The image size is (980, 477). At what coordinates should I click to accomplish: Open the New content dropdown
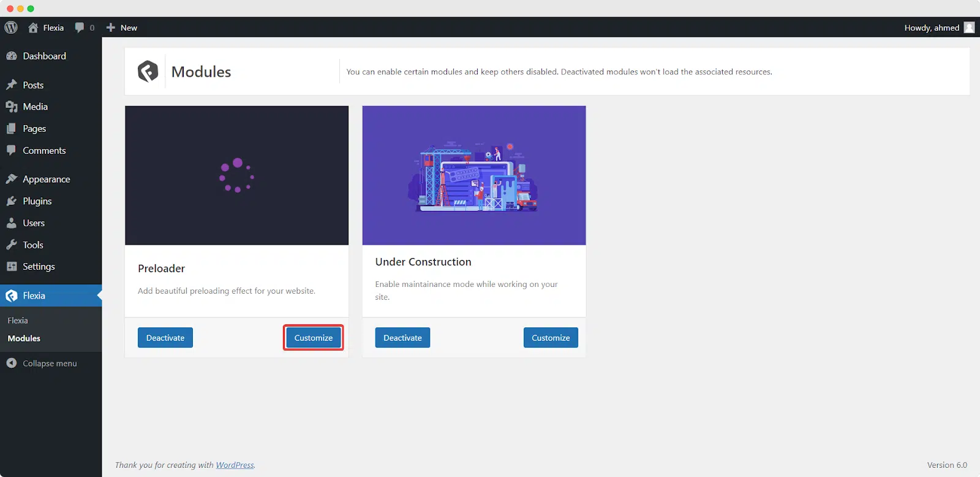[122, 28]
